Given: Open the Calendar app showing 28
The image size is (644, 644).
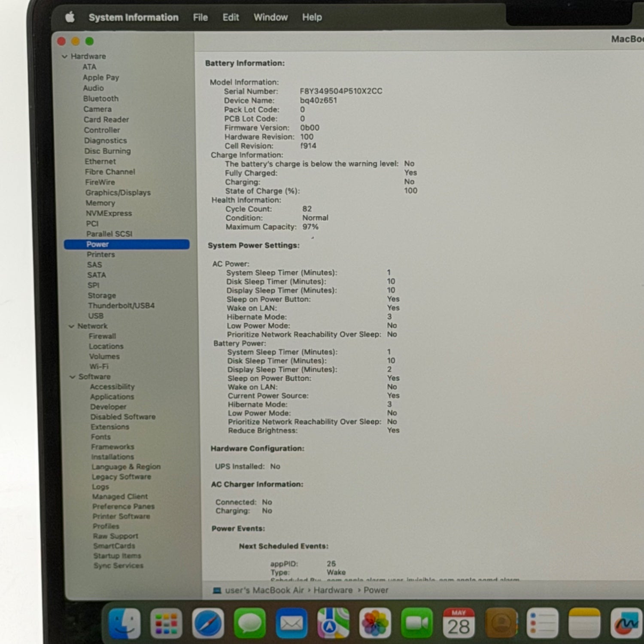Looking at the screenshot, I should click(459, 623).
